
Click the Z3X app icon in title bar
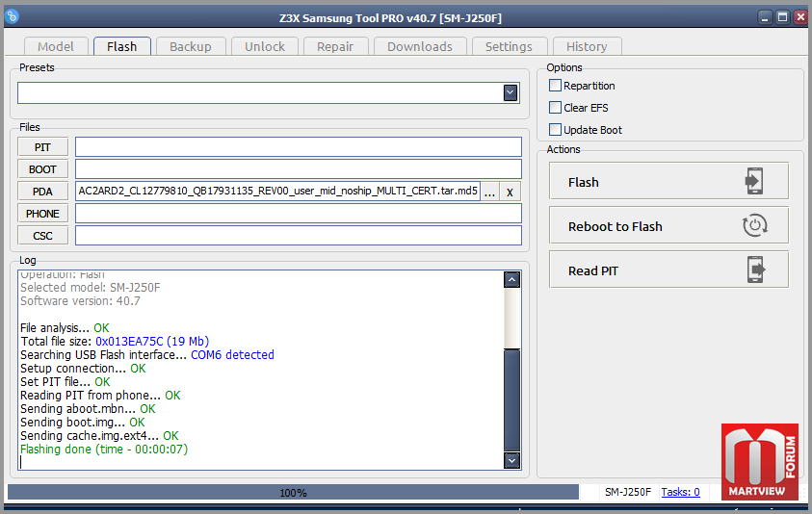pos(12,16)
